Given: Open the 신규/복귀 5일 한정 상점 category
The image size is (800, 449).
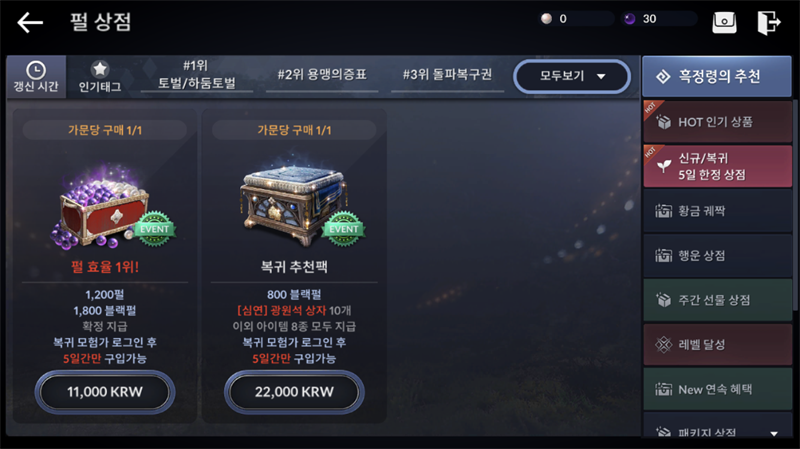Looking at the screenshot, I should tap(717, 166).
